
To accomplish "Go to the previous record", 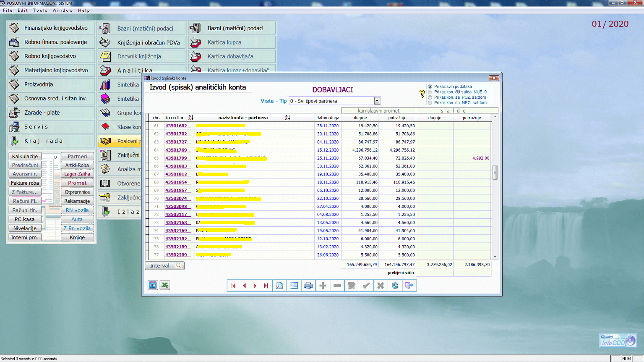I will tap(245, 286).
